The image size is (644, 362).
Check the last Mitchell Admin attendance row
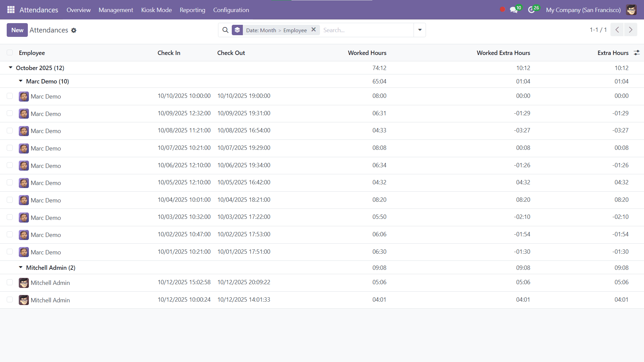click(10, 300)
